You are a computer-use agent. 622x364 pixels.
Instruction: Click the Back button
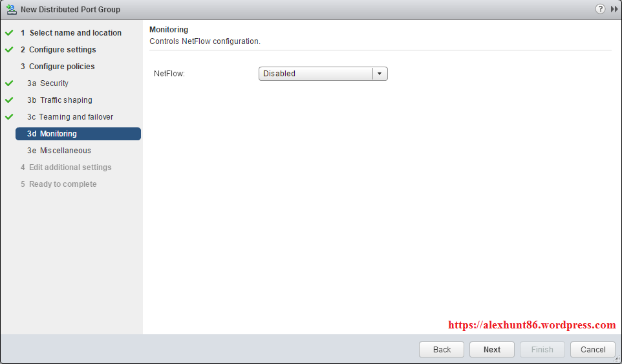442,349
